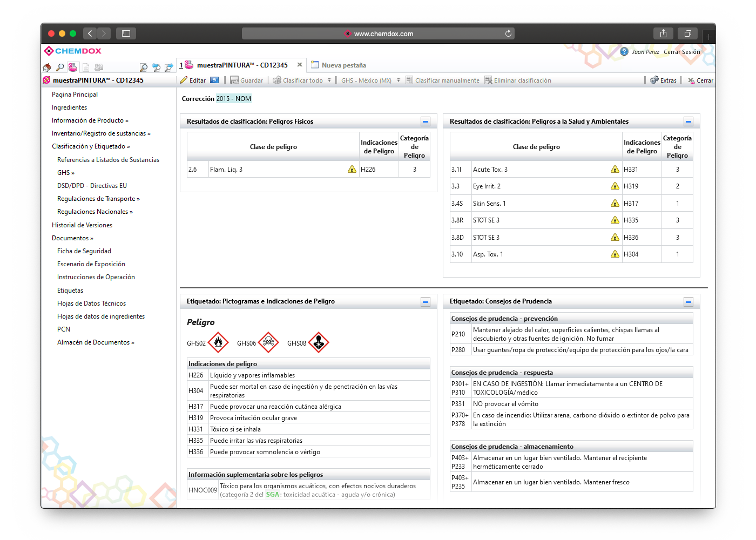
Task: Select the pink flask product icon in sidebar toolbar
Action: coord(72,67)
